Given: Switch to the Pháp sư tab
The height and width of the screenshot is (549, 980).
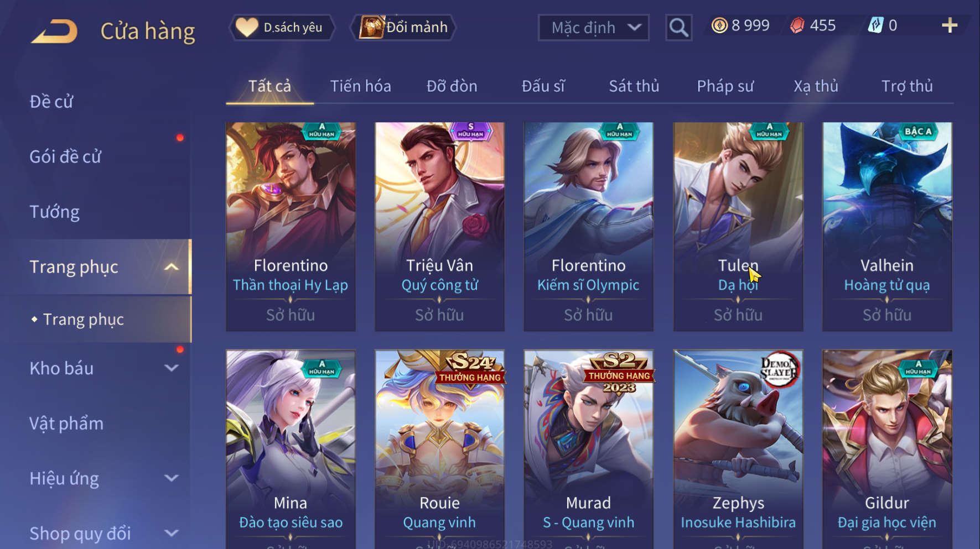Looking at the screenshot, I should click(x=725, y=86).
